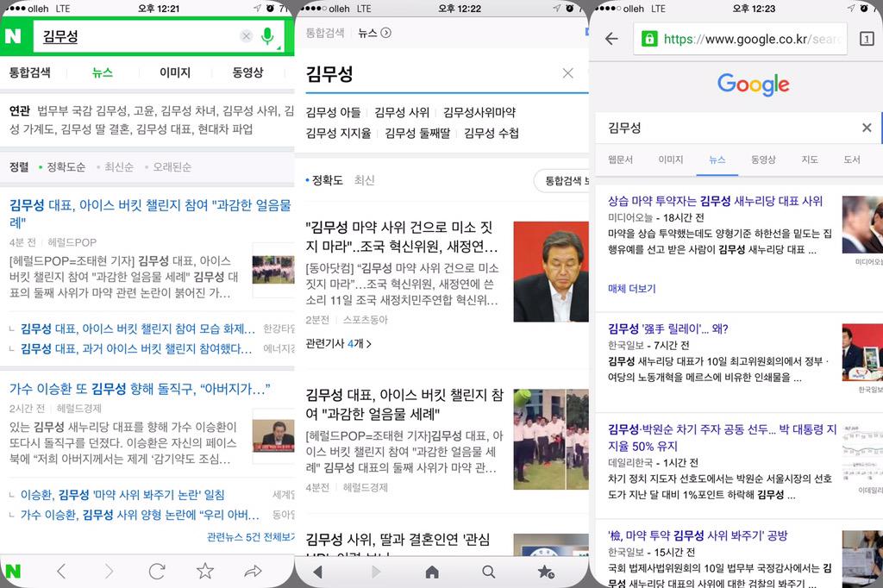Tap thumbnail beside 이승환 돌직구 article in Naver
The width and height of the screenshot is (883, 588).
point(273,436)
